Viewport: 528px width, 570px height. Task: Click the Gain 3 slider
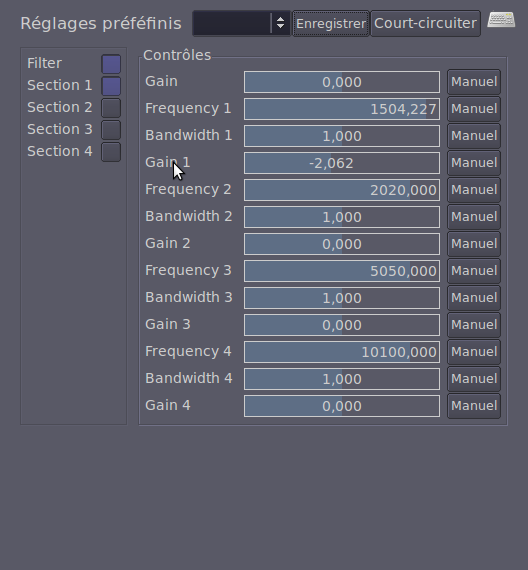342,325
